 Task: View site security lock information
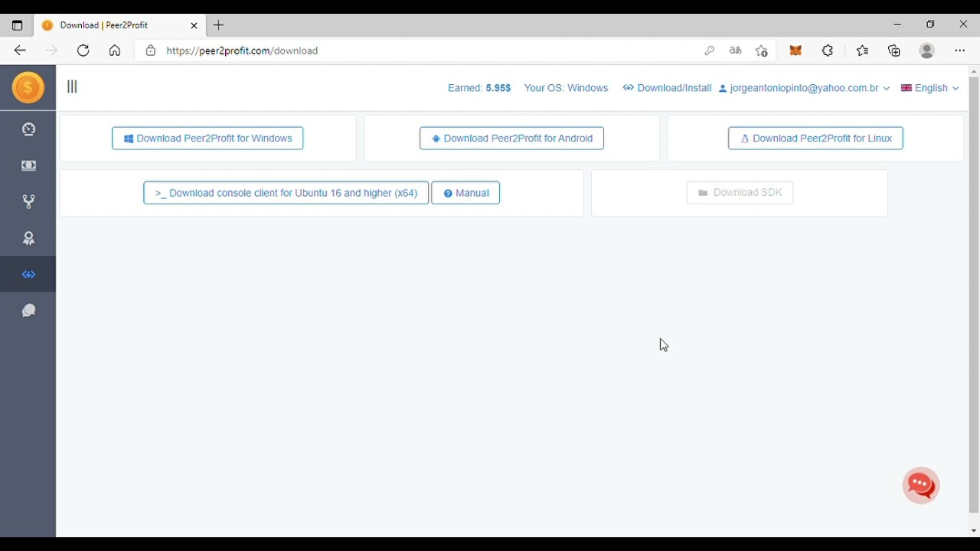click(x=151, y=51)
